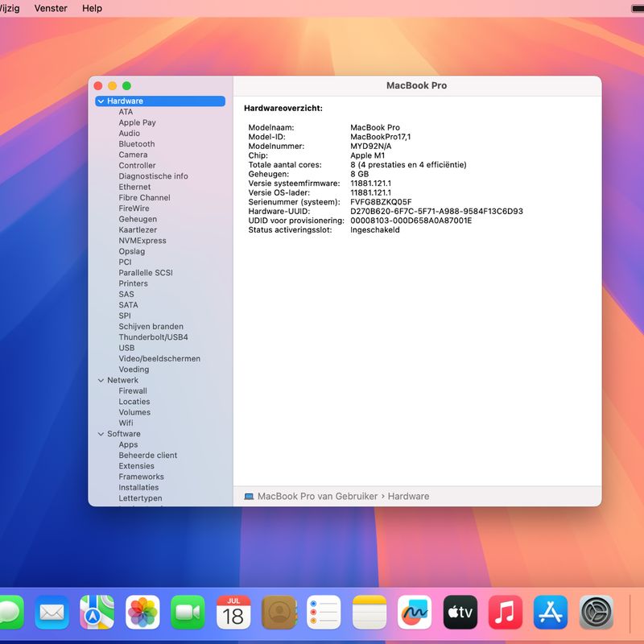This screenshot has width=644, height=644.
Task: Select Lettertypen under Software
Action: pyautogui.click(x=140, y=497)
